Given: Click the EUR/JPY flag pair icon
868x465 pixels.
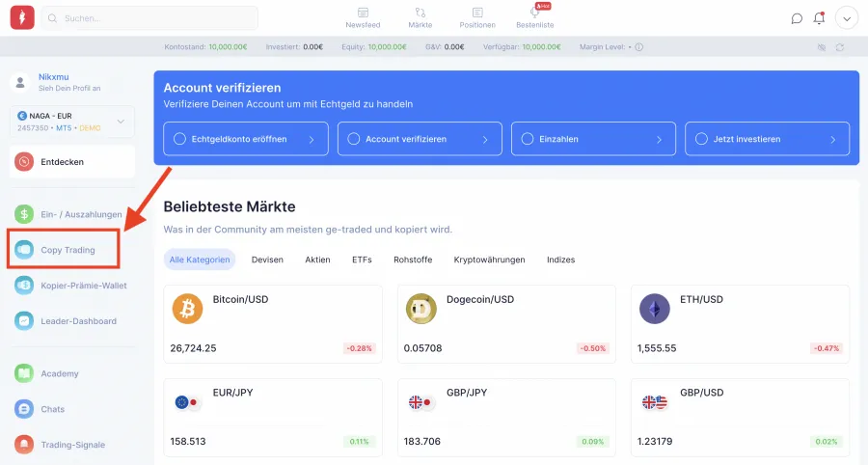Looking at the screenshot, I should [188, 402].
